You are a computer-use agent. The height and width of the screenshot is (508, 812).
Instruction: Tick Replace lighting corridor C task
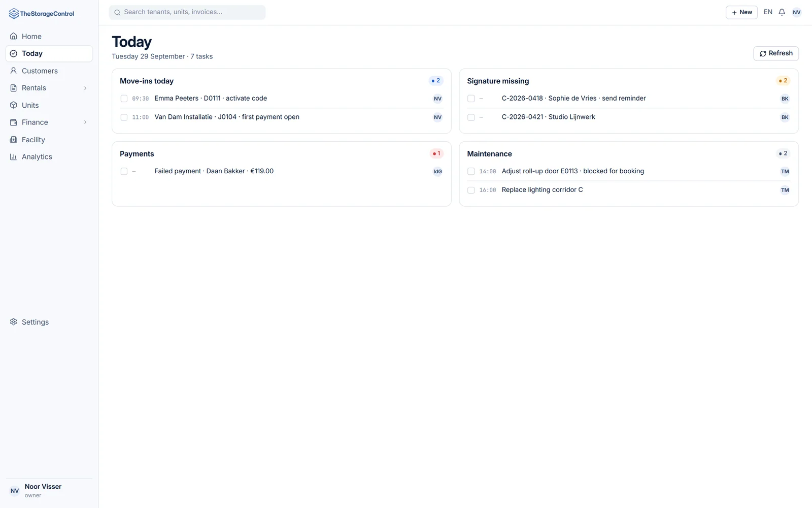pyautogui.click(x=471, y=190)
